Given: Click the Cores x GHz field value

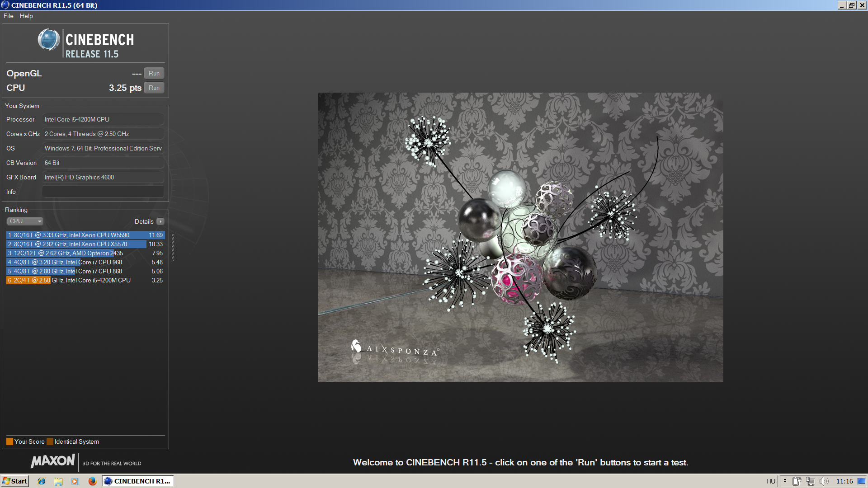Looking at the screenshot, I should coord(103,134).
